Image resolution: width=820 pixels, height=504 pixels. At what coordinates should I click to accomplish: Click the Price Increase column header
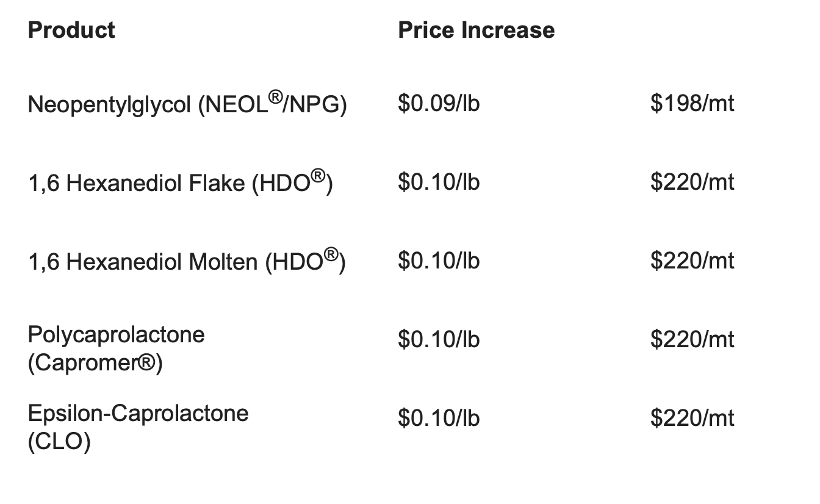477,30
